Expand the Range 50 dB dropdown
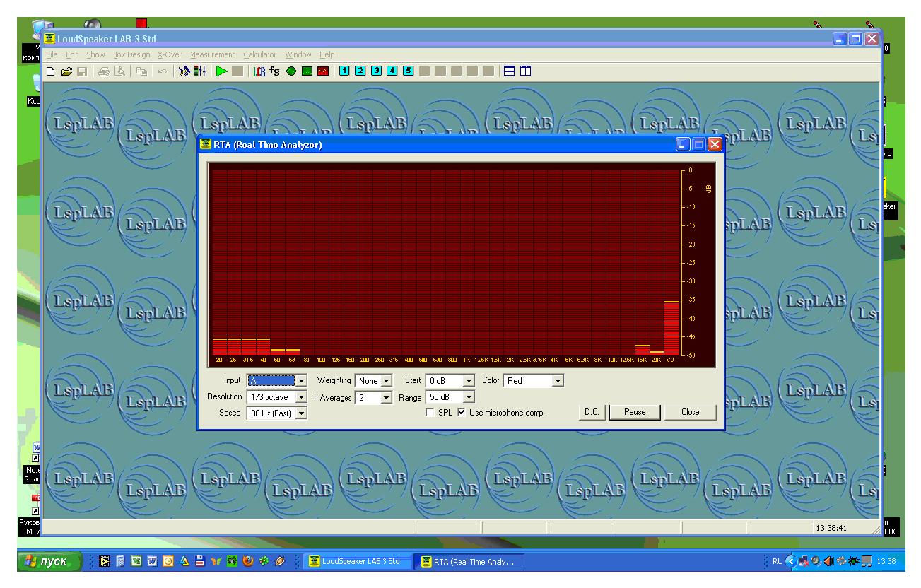Viewport: 921px width, 588px height. [469, 398]
